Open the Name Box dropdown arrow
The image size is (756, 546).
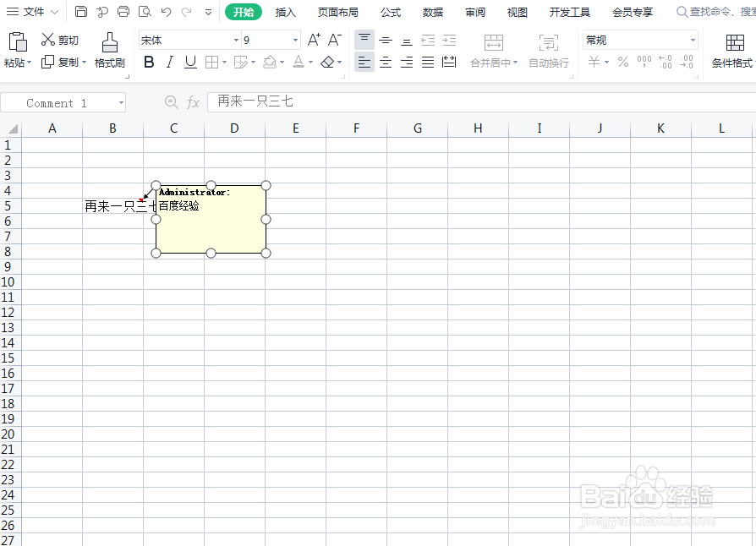pyautogui.click(x=121, y=102)
